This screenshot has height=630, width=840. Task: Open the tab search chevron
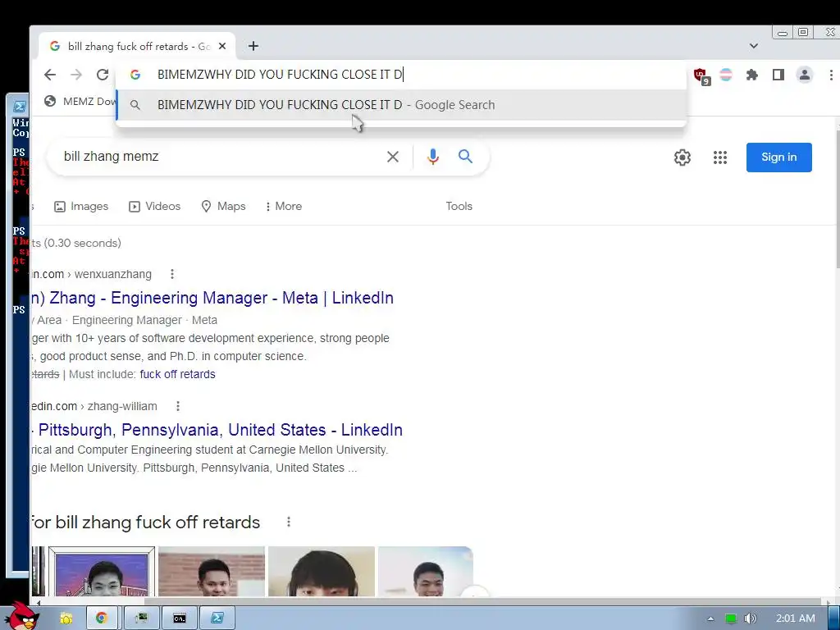(754, 46)
